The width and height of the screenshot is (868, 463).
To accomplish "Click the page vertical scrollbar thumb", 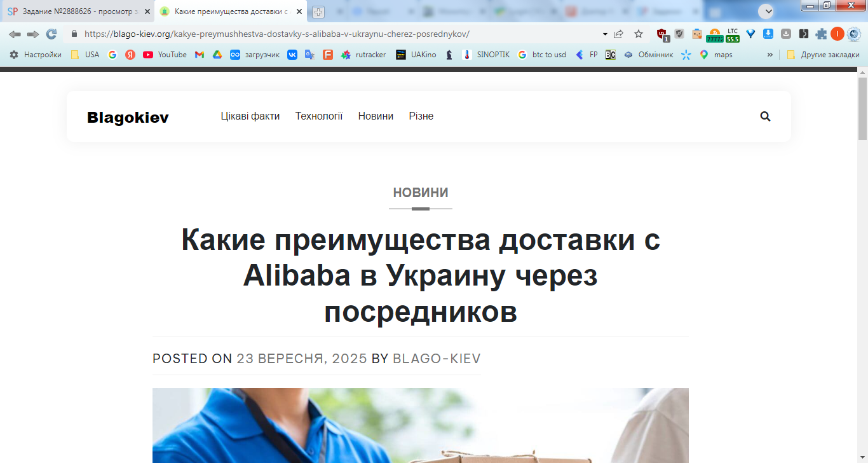I will click(862, 107).
